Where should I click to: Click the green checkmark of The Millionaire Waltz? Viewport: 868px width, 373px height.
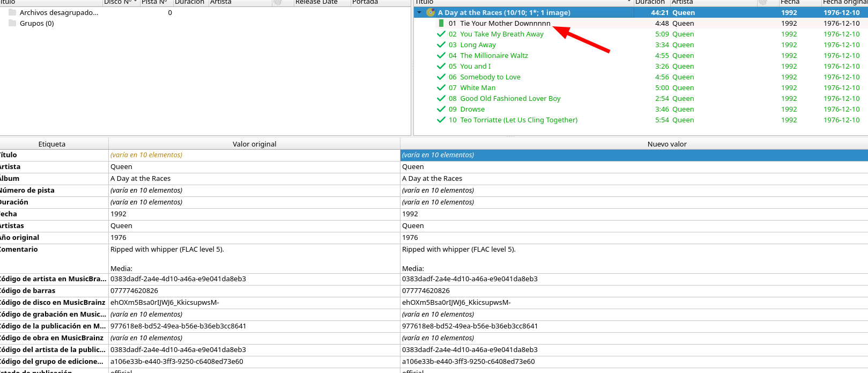(441, 55)
